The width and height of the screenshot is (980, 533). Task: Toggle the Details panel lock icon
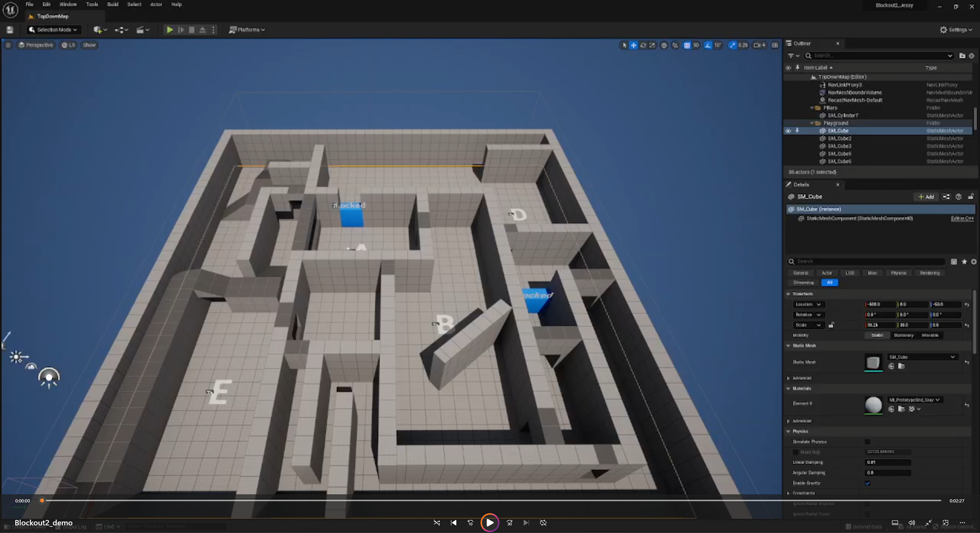coord(971,197)
